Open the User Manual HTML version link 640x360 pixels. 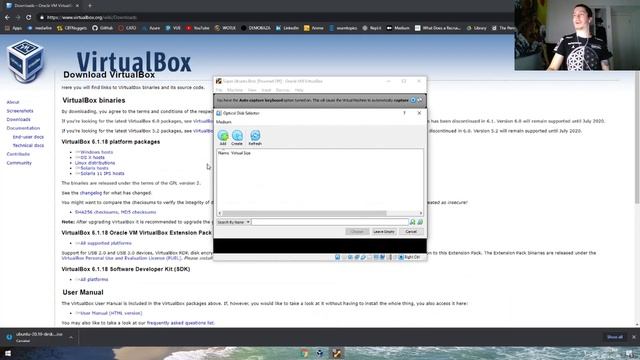pos(111,313)
